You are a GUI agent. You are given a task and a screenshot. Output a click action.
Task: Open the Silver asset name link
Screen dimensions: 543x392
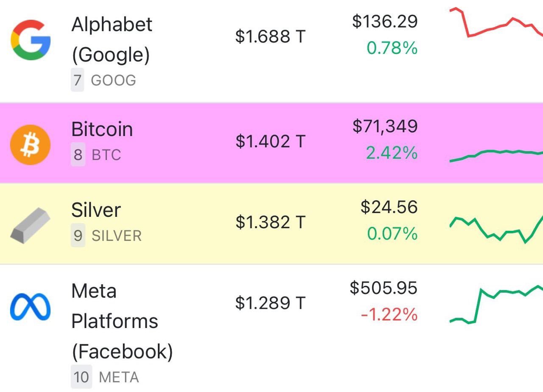click(x=96, y=210)
